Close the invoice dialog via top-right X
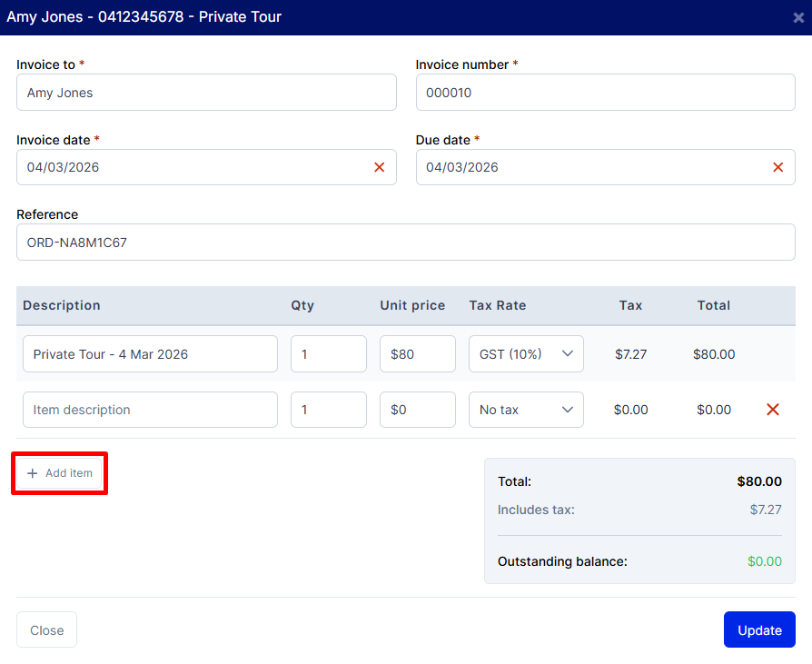The height and width of the screenshot is (664, 812). click(797, 17)
